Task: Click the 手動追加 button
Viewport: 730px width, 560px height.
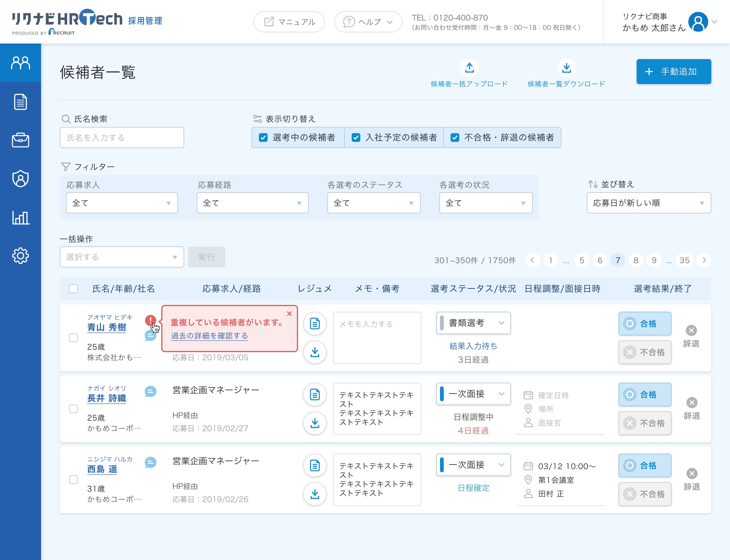Action: (x=673, y=72)
